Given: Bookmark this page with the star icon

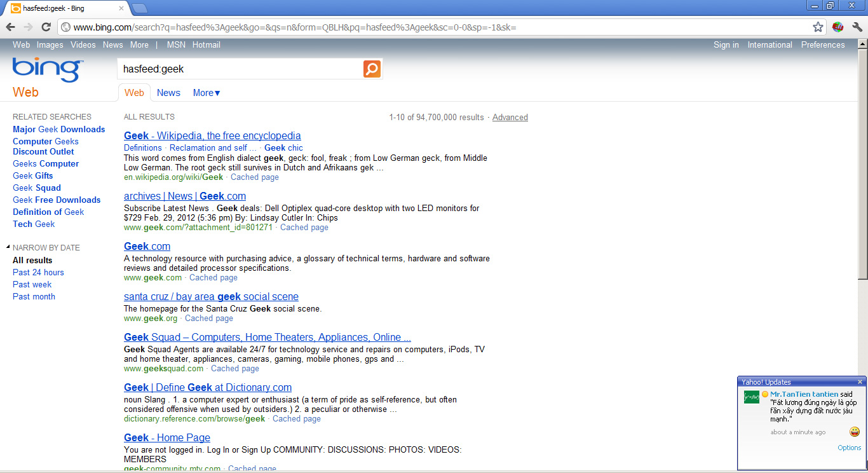Looking at the screenshot, I should pyautogui.click(x=818, y=27).
